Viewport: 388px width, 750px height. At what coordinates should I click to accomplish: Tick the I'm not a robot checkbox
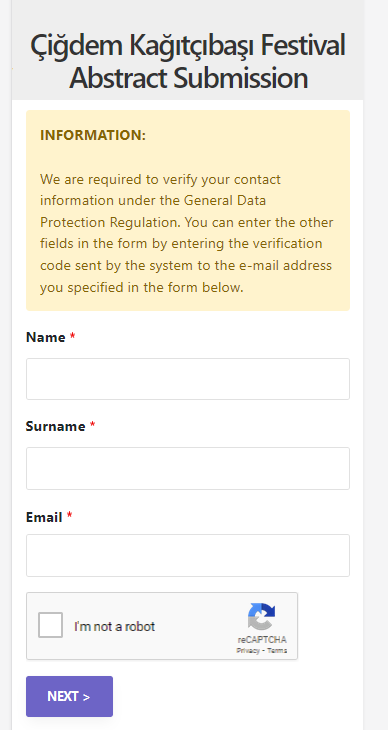pyautogui.click(x=50, y=625)
